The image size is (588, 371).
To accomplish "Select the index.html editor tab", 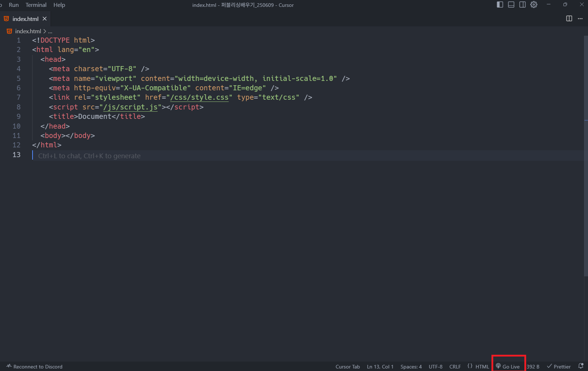I will click(x=25, y=19).
